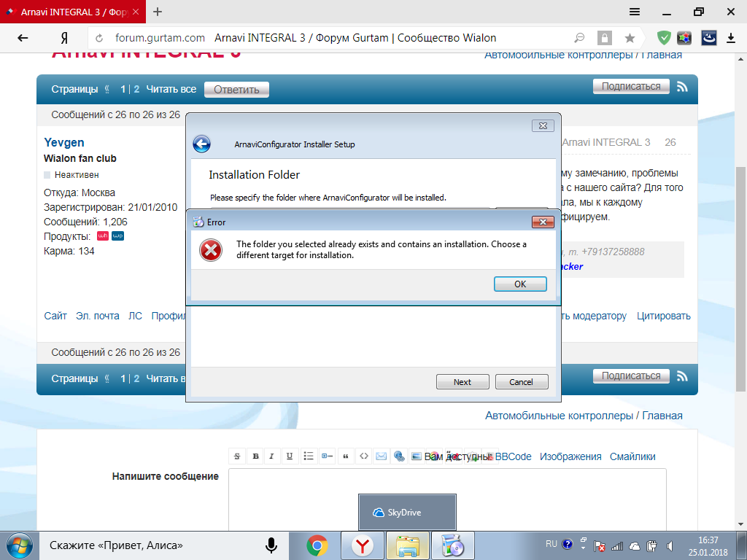
Task: Show hidden system tray icons
Action: [583, 545]
